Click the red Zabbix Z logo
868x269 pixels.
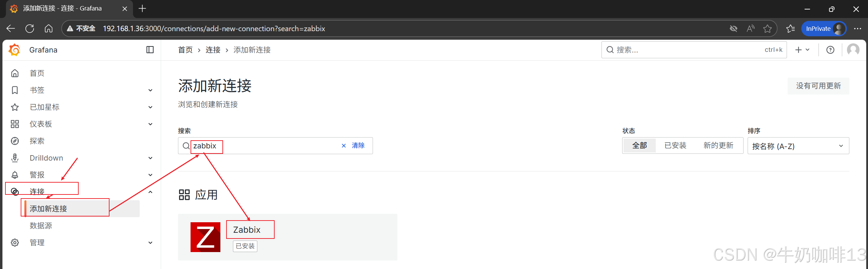pos(205,237)
